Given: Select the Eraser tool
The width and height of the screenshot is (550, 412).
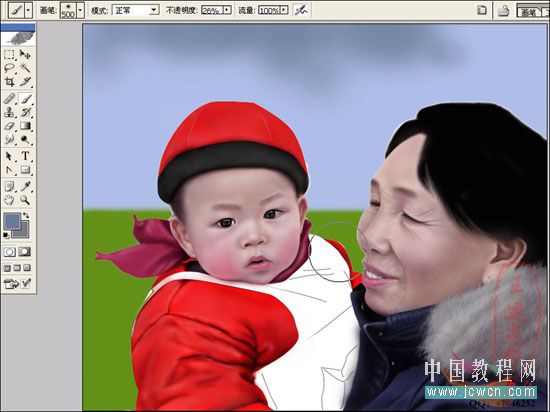Looking at the screenshot, I should click(9, 126).
